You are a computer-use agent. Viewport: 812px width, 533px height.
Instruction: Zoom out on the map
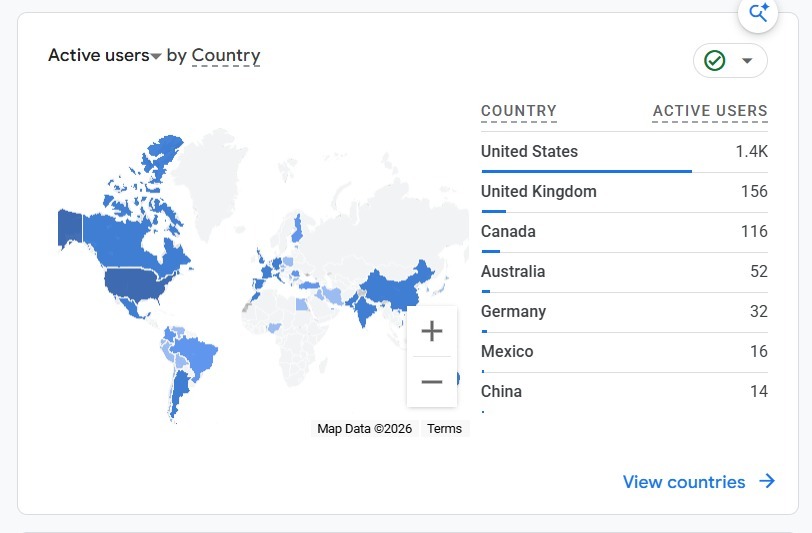[x=432, y=382]
